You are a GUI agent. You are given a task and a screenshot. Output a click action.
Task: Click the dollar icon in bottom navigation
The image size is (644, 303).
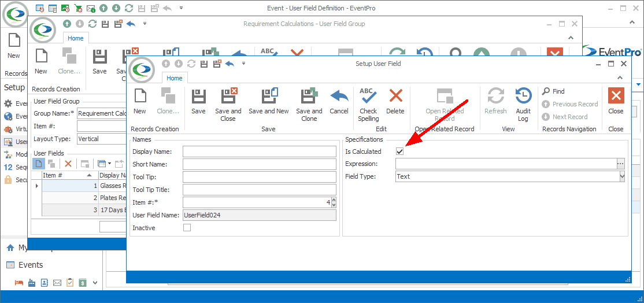click(x=83, y=282)
